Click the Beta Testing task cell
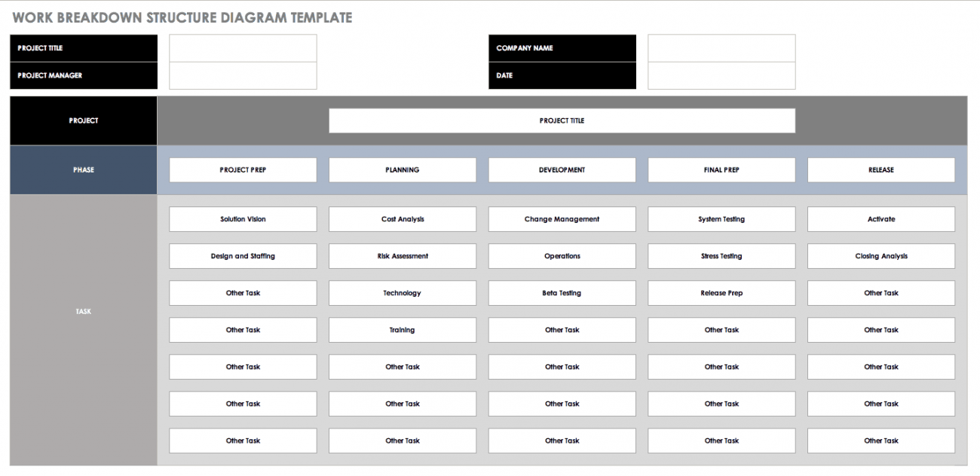This screenshot has width=980, height=476. 562,293
